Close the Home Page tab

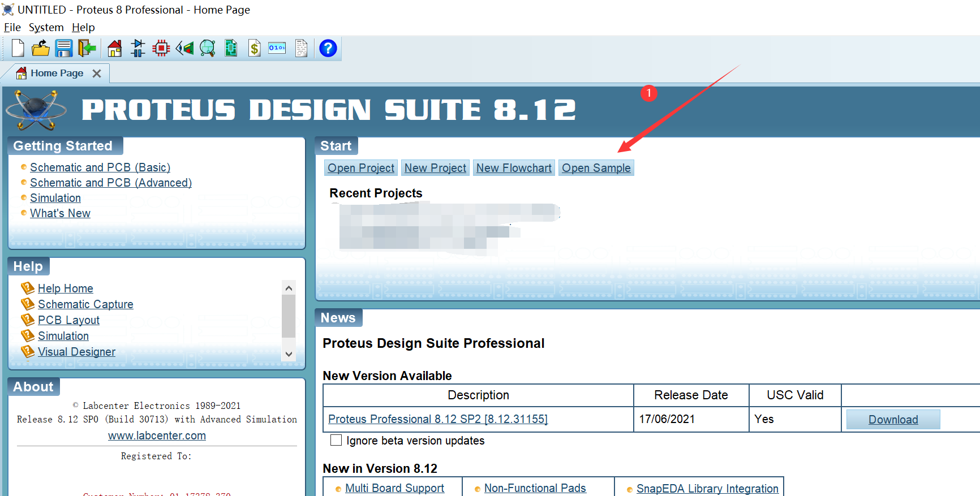click(97, 74)
